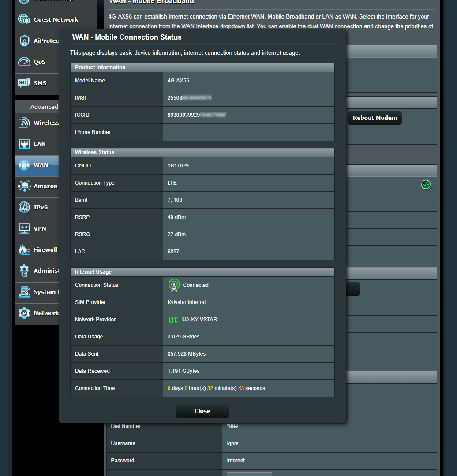Viewport: 457px width, 476px height.
Task: Select the Band value 7, 100
Action: click(x=175, y=200)
